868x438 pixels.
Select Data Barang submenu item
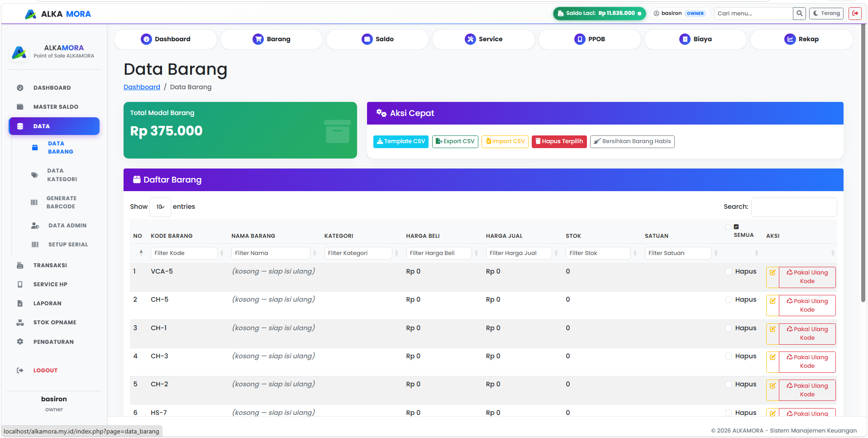tap(61, 148)
